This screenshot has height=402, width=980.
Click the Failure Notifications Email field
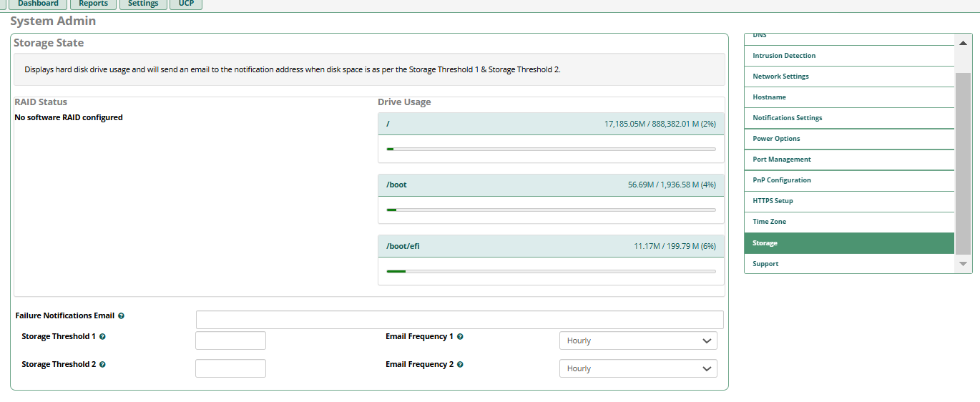coord(460,320)
